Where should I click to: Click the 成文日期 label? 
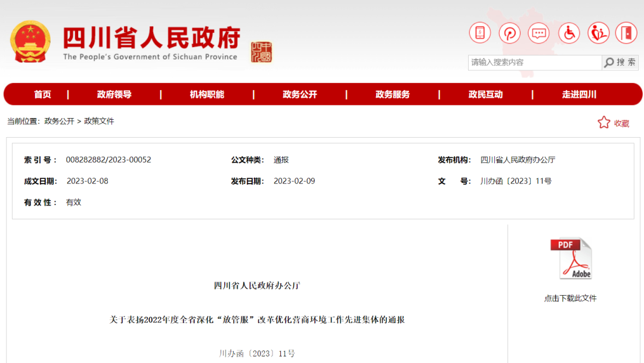click(41, 181)
